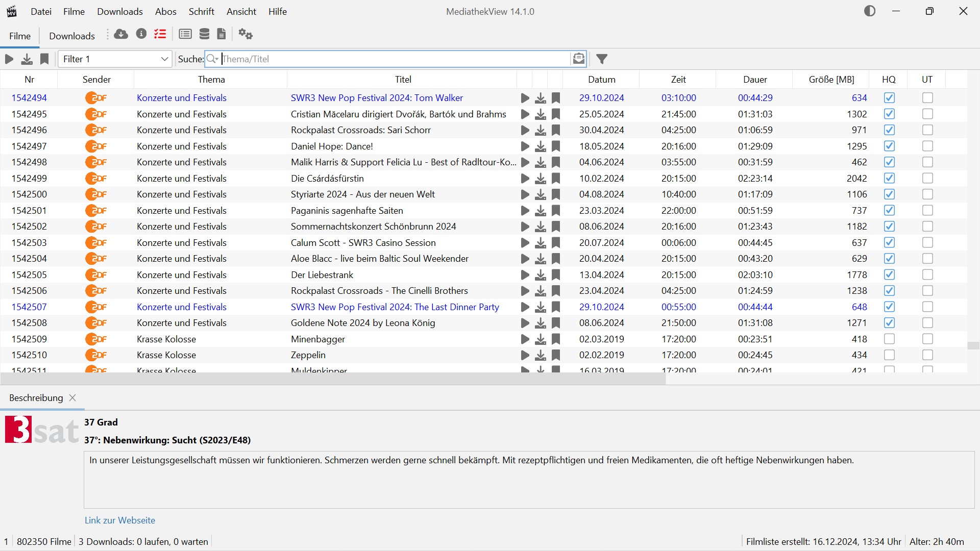
Task: Open Link zur Webseite
Action: click(x=120, y=520)
